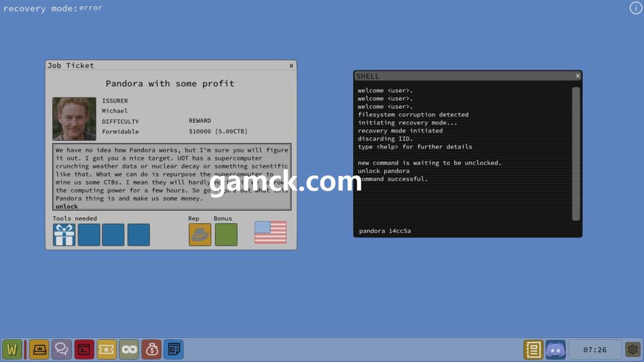The height and width of the screenshot is (362, 644).
Task: Click the info circle icon top-right
Action: pyautogui.click(x=636, y=8)
